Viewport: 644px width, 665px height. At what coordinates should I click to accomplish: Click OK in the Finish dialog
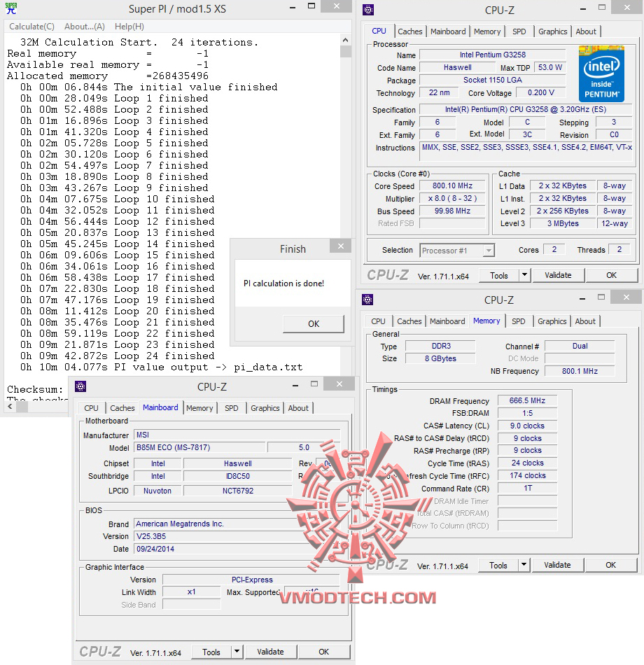314,324
